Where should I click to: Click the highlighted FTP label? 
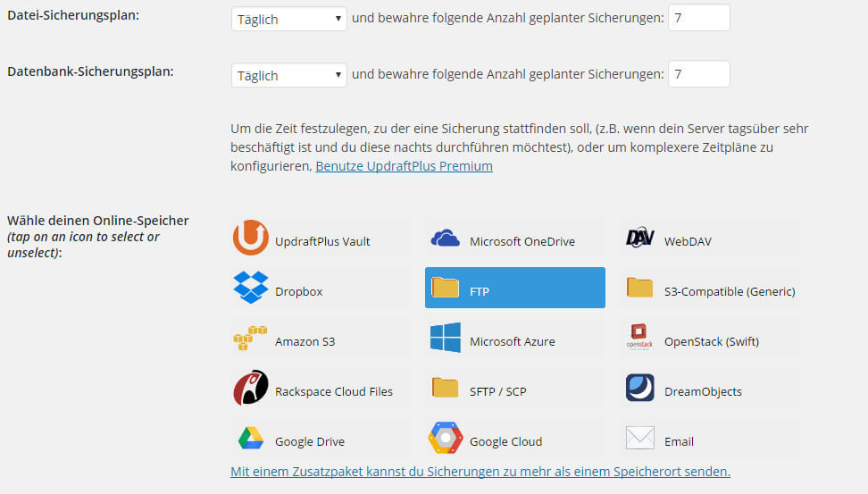coord(480,292)
